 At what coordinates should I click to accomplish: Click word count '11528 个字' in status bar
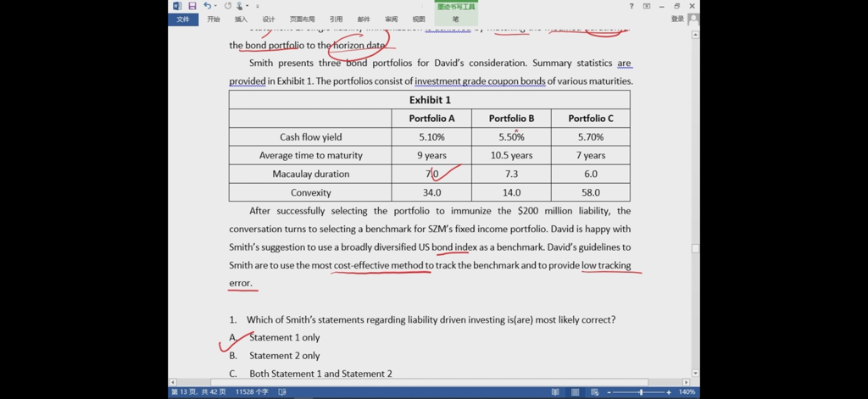point(252,392)
